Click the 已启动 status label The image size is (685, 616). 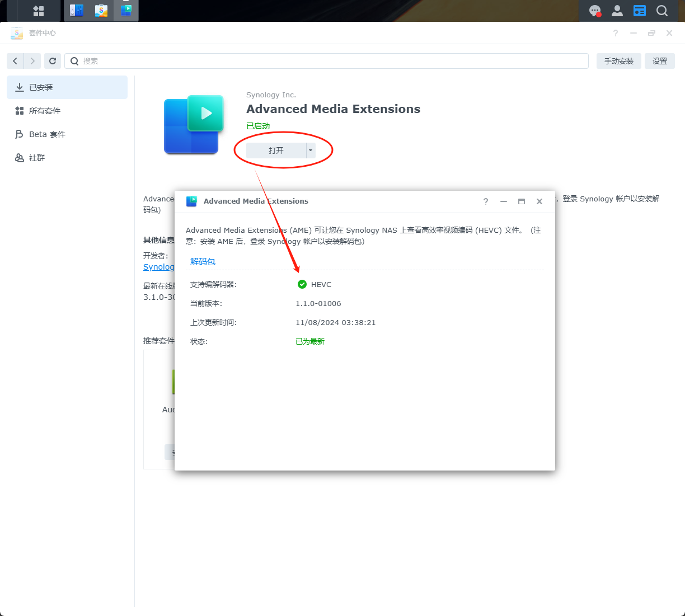click(x=258, y=126)
